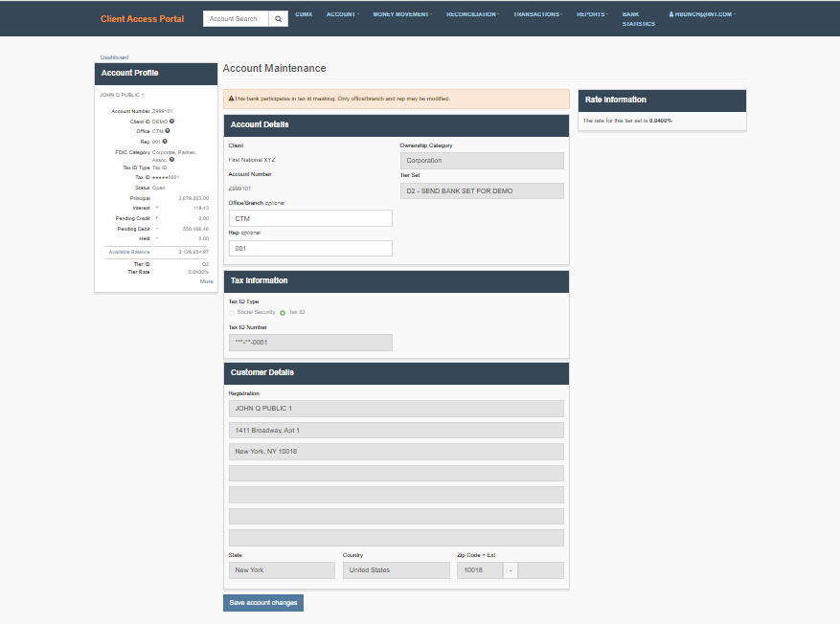840x624 pixels.
Task: Open the help icon beside FDIC Category Assoc.
Action: (172, 160)
